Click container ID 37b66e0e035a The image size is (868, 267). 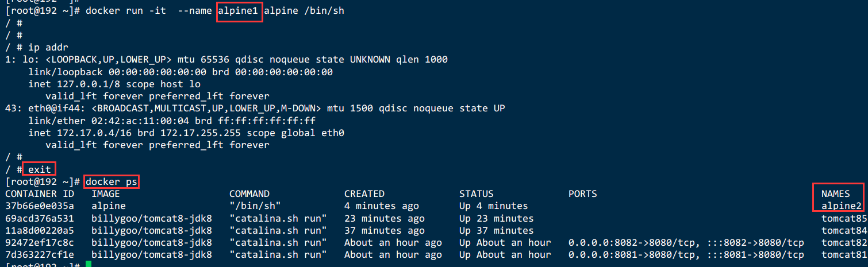click(40, 206)
